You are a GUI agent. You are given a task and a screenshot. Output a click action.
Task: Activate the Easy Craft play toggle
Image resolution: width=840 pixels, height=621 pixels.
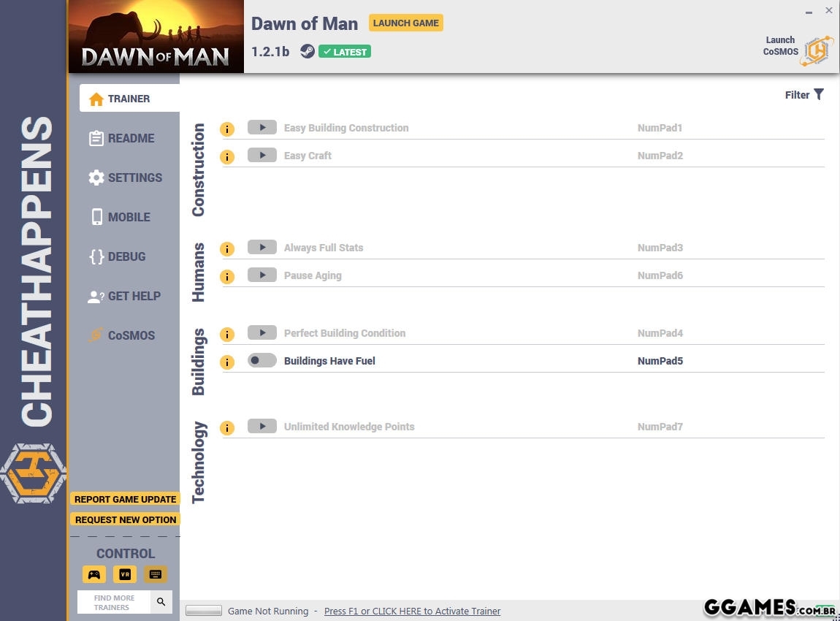(x=261, y=155)
